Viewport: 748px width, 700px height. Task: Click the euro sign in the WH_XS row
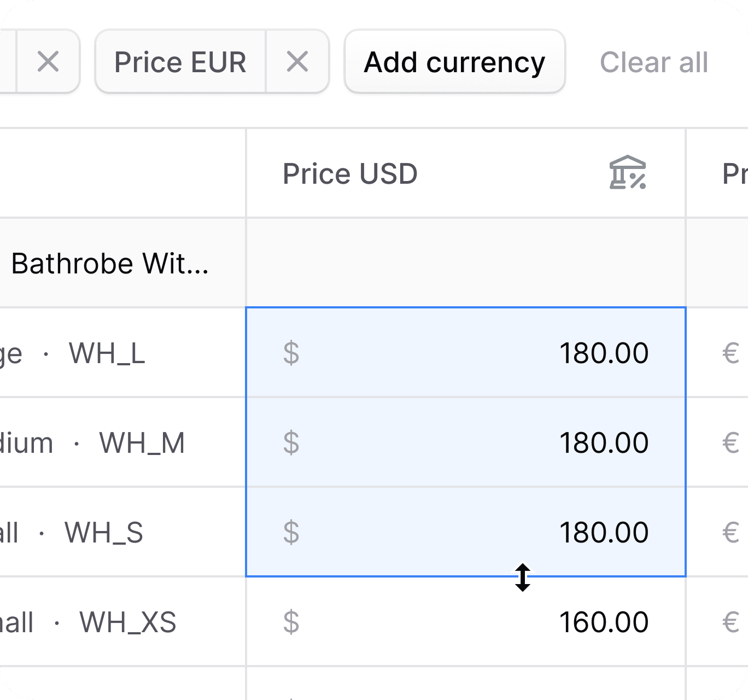[731, 622]
